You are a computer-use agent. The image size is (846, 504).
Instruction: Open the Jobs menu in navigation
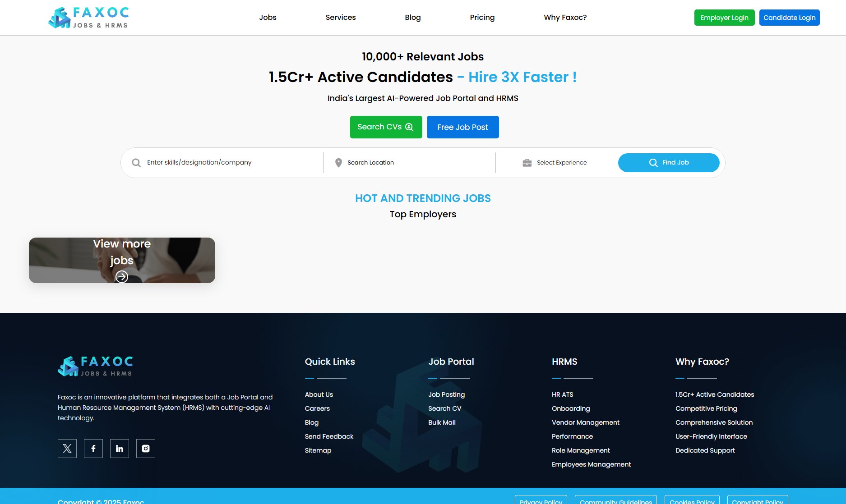[268, 18]
